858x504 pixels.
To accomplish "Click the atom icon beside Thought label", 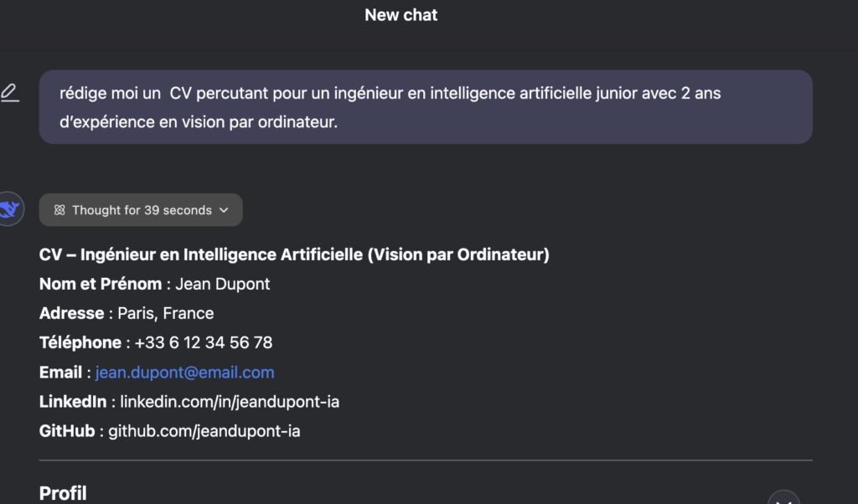I will pos(59,210).
